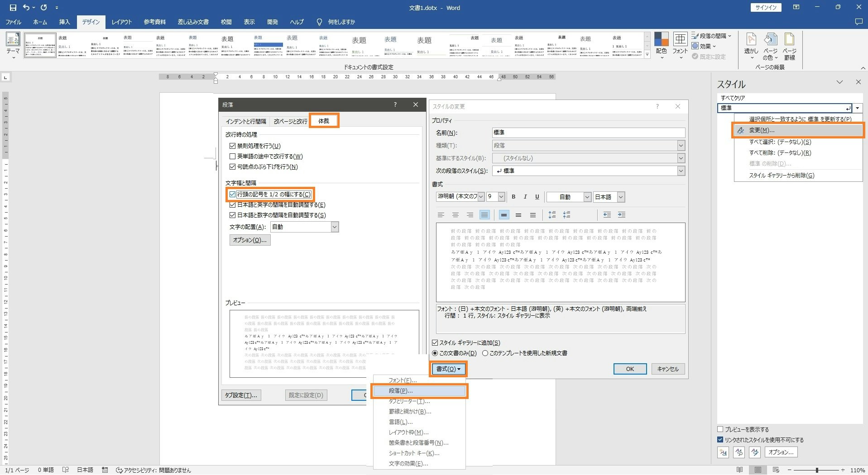This screenshot has height=475, width=868.
Task: Open 文字の配置 dropdown
Action: pyautogui.click(x=335, y=227)
